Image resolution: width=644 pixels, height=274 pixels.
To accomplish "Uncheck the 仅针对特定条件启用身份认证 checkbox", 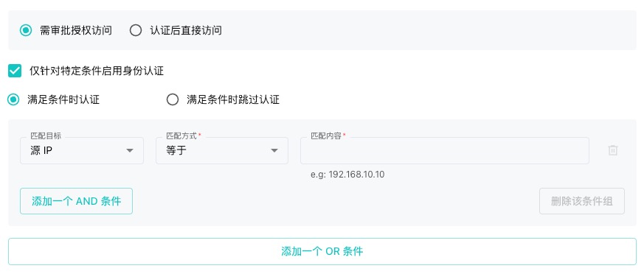I will (15, 71).
